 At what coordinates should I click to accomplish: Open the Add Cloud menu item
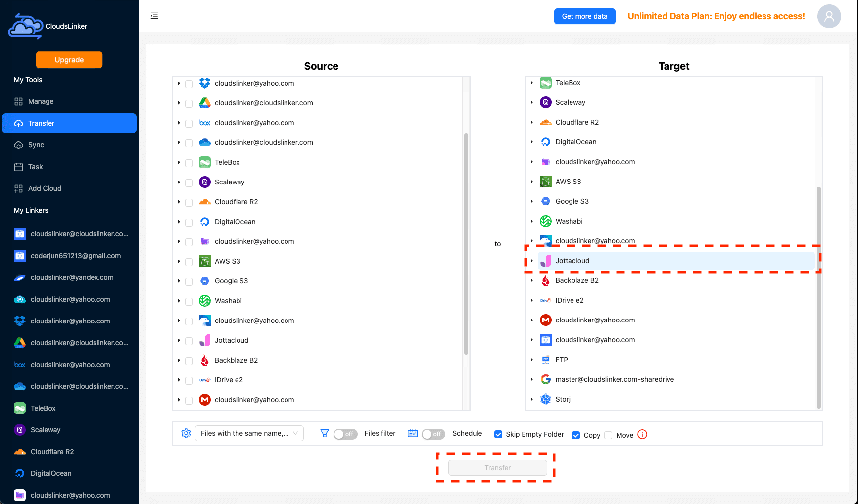point(69,188)
